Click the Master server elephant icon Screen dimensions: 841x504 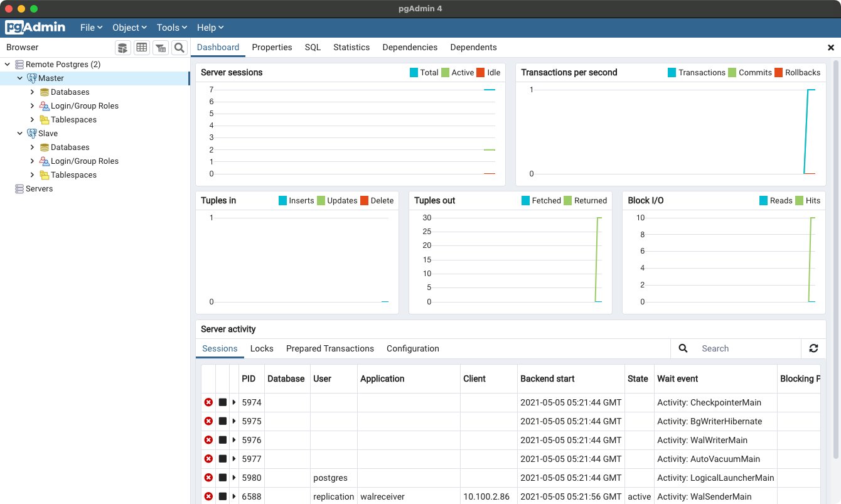tap(31, 78)
